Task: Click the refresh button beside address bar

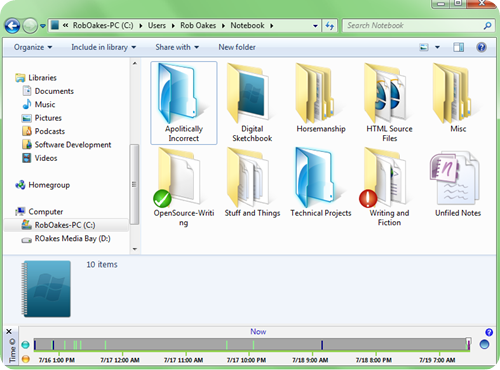Action: coord(330,26)
